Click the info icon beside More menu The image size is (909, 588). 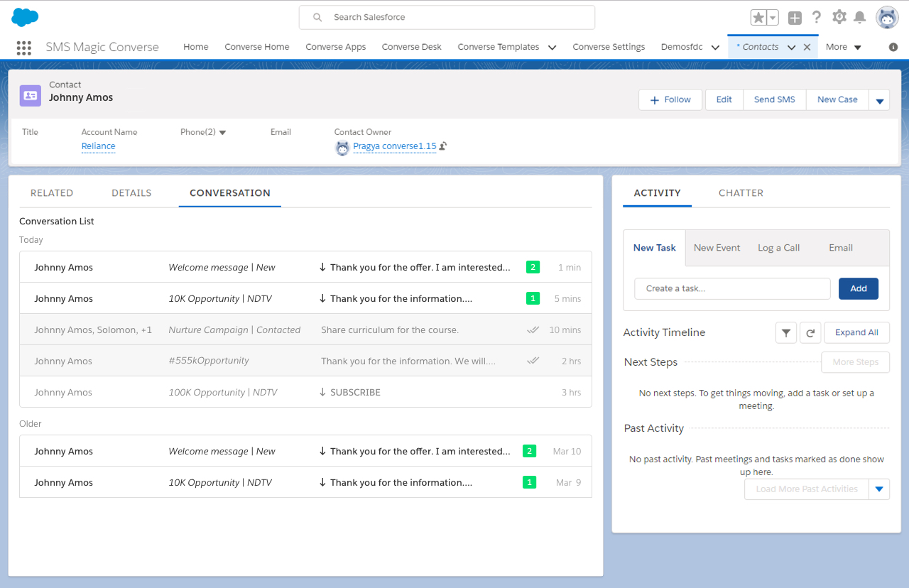click(x=893, y=47)
